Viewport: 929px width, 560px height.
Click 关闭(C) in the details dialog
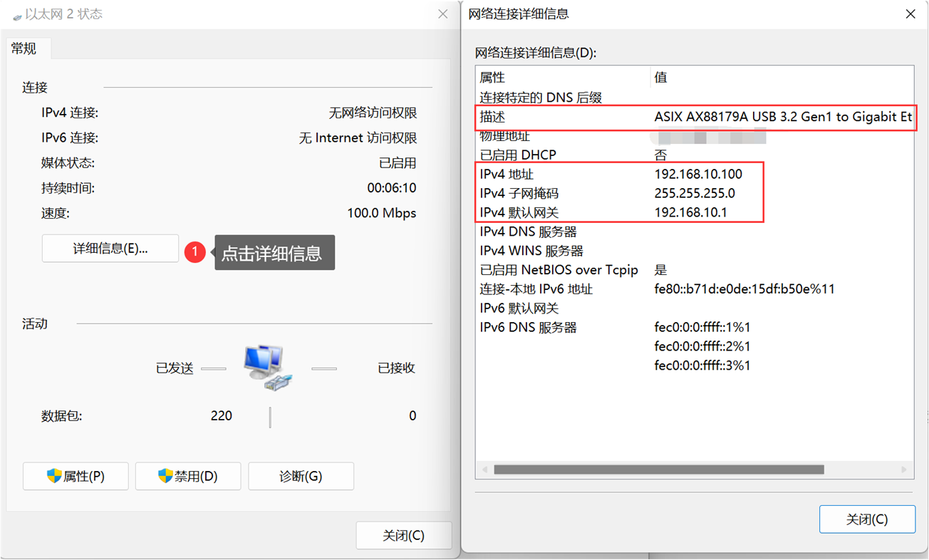[867, 519]
